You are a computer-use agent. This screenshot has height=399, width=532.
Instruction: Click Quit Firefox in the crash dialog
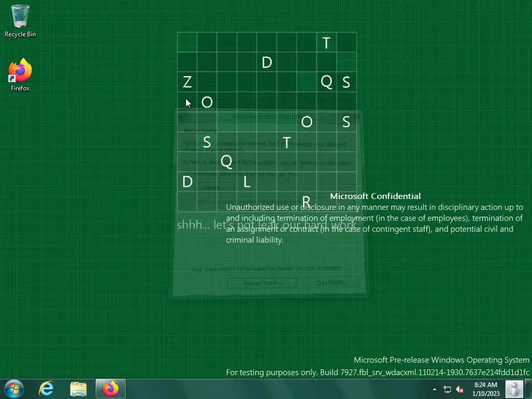click(331, 282)
